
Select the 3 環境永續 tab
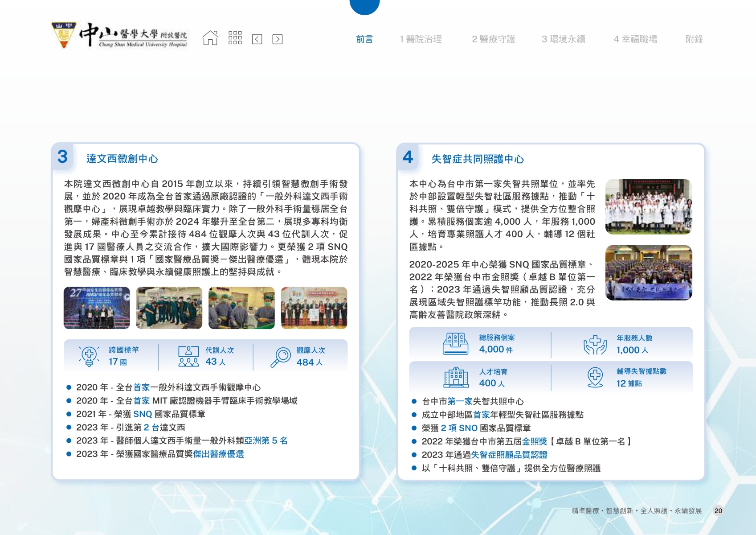(563, 39)
